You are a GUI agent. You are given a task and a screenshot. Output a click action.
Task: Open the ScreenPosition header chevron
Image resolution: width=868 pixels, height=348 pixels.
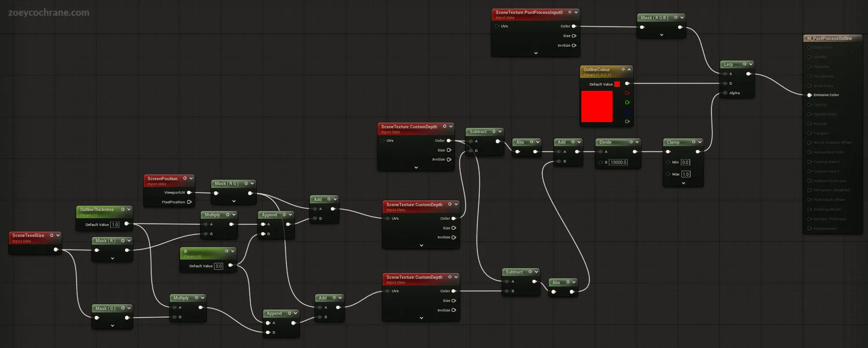(x=191, y=178)
